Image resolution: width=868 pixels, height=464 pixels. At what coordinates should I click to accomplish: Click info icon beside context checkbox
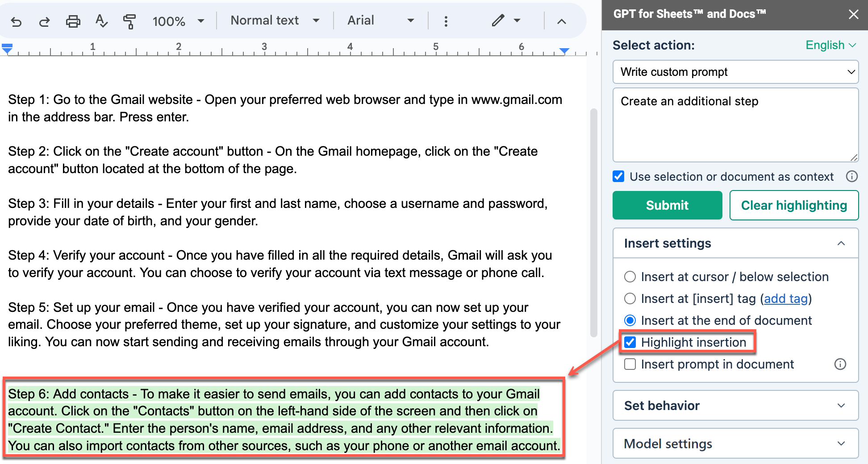(x=851, y=177)
